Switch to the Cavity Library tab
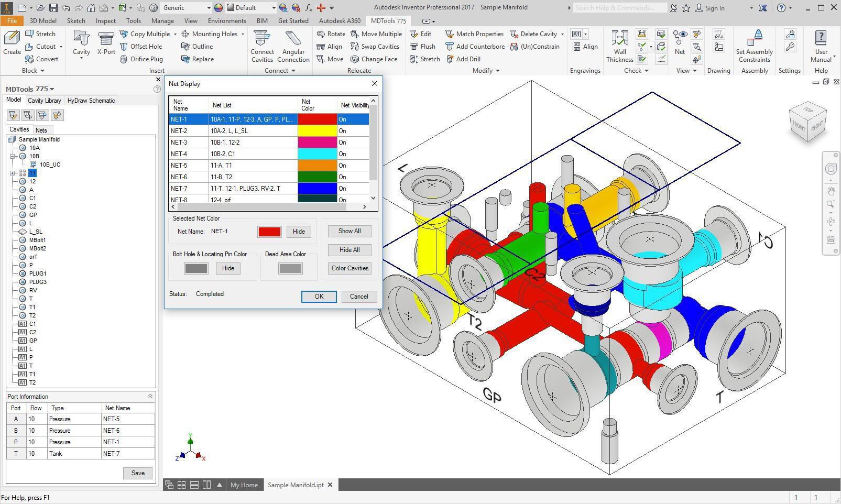Screen dimensions: 841x504 tap(45, 101)
